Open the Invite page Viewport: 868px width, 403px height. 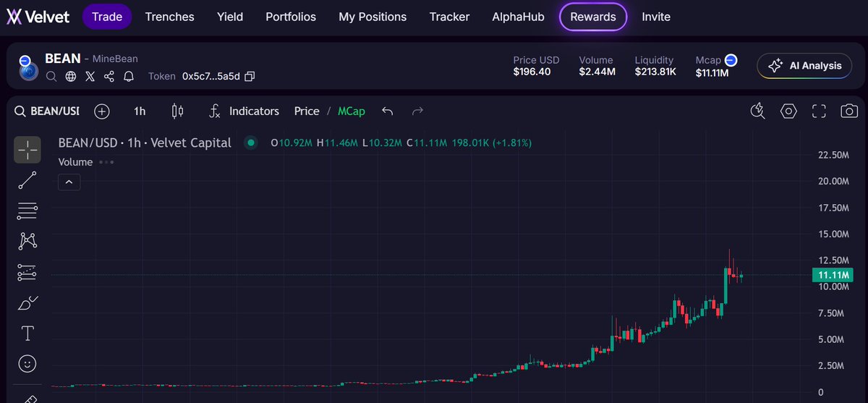(656, 17)
